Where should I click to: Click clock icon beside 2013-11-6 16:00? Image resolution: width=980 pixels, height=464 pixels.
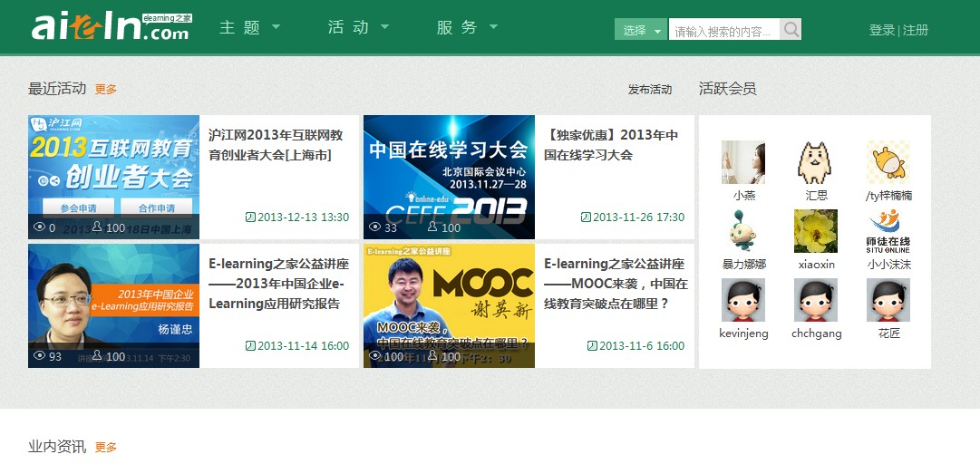[593, 346]
